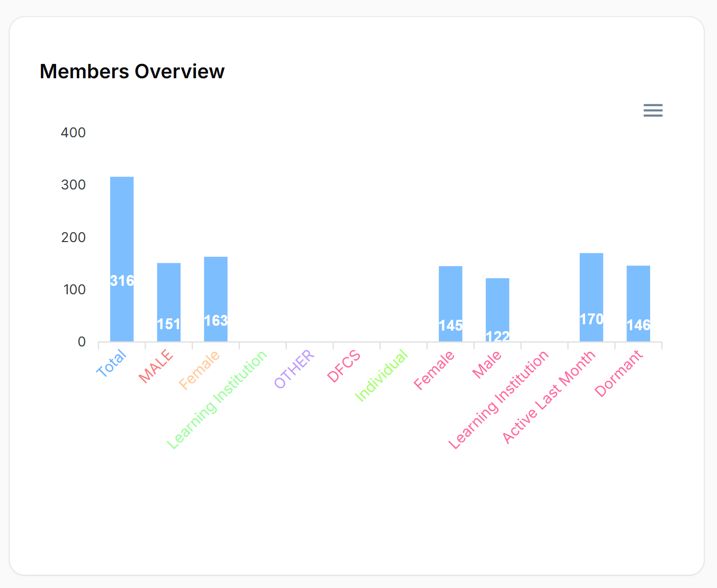Image resolution: width=717 pixels, height=588 pixels.
Task: Click the purple OTHER axis label
Action: 294,369
